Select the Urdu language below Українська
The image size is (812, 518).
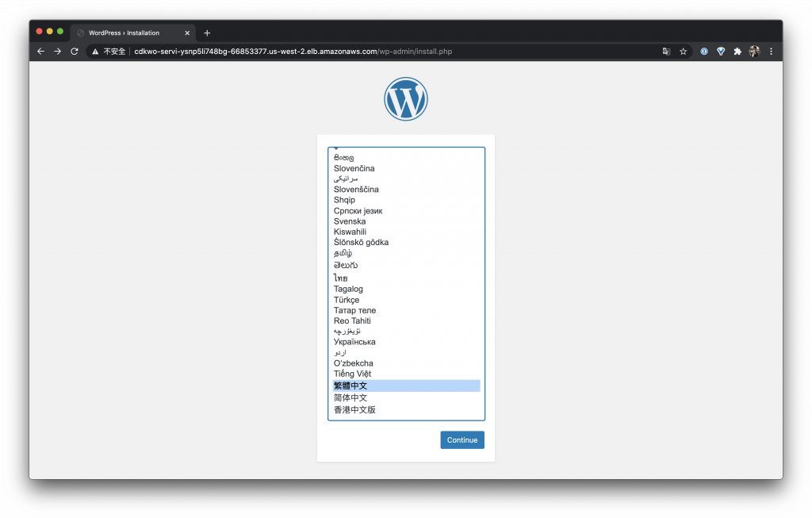pos(406,352)
